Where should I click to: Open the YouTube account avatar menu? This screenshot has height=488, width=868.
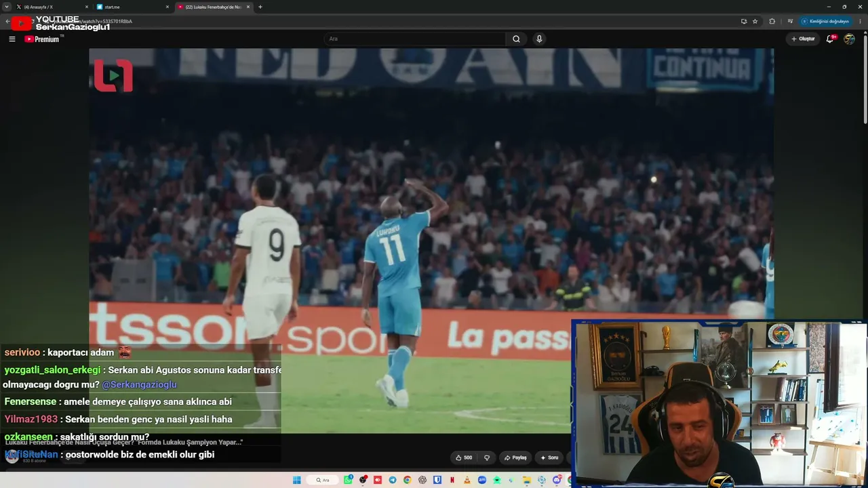coord(849,39)
